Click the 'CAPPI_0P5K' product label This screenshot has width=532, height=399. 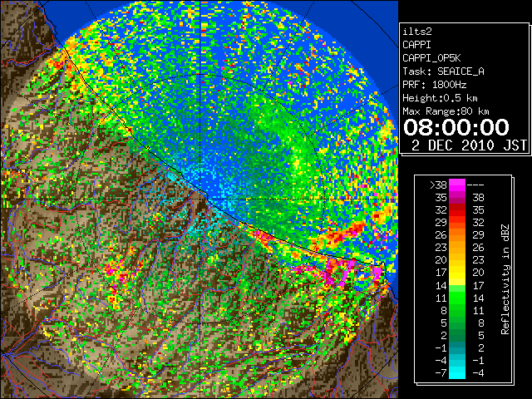431,58
